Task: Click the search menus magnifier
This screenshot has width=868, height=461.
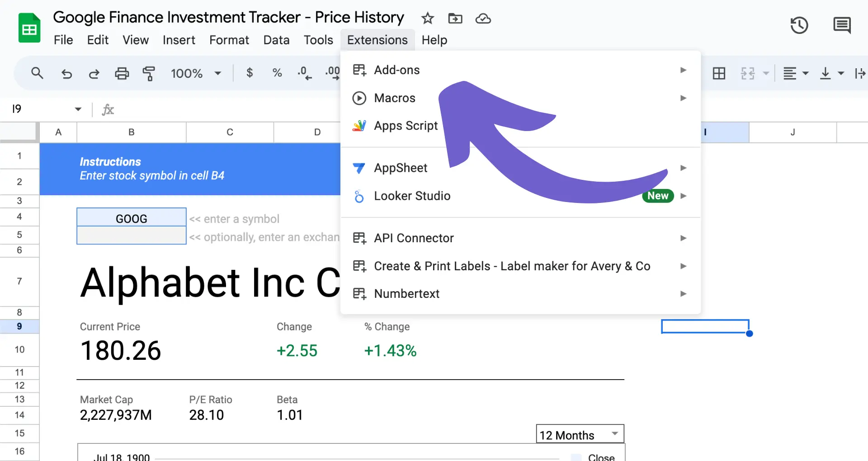Action: click(37, 73)
